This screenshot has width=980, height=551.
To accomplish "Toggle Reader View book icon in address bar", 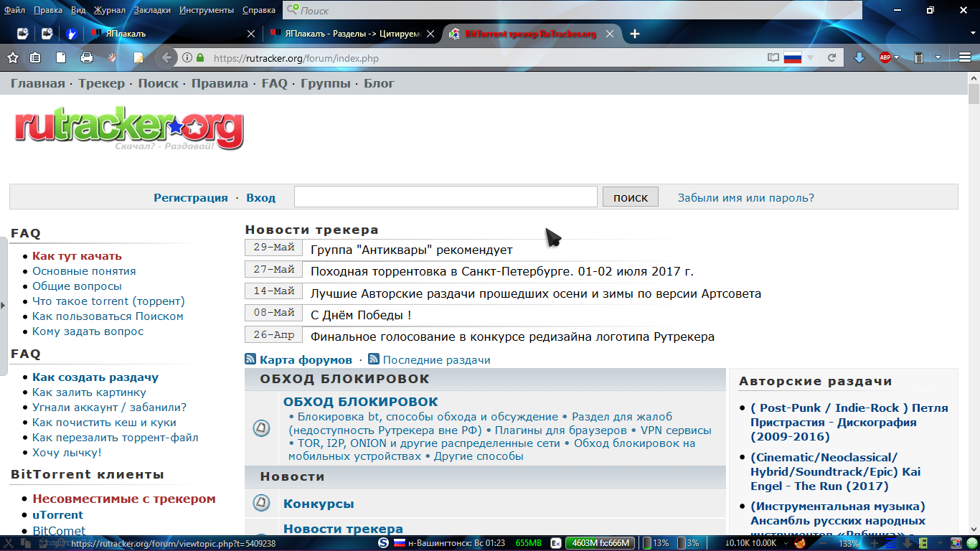I will click(773, 57).
